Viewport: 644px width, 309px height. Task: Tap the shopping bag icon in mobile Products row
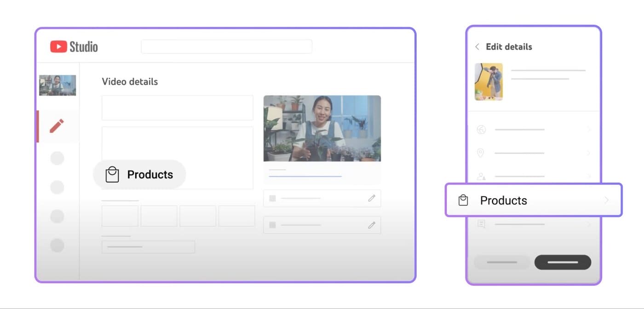pos(463,200)
